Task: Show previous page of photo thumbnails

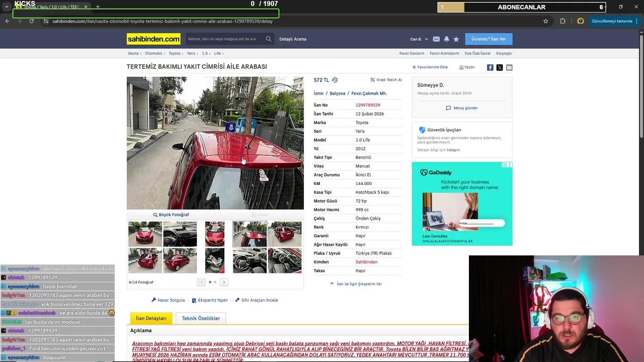Action: coord(201,282)
